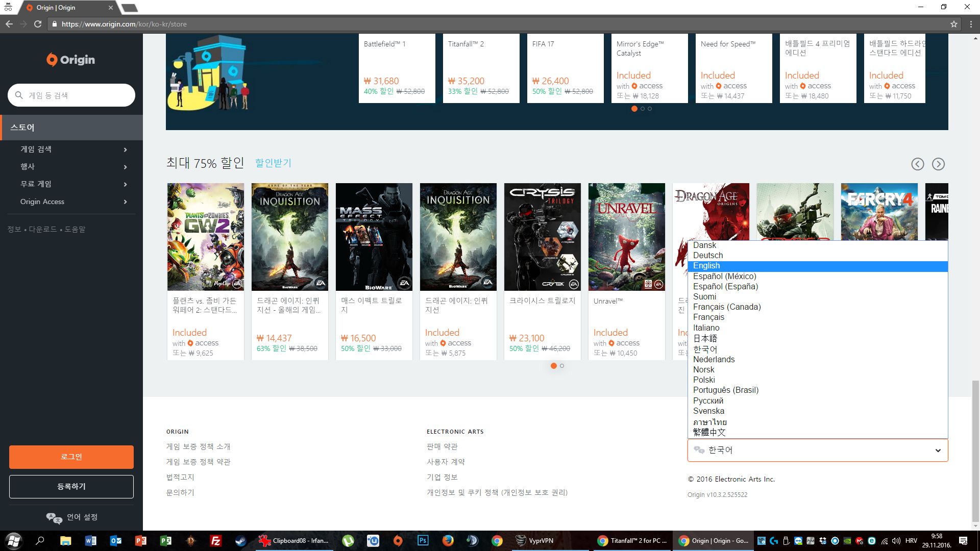Open Steam from the taskbar
The width and height of the screenshot is (980, 551).
(240, 541)
